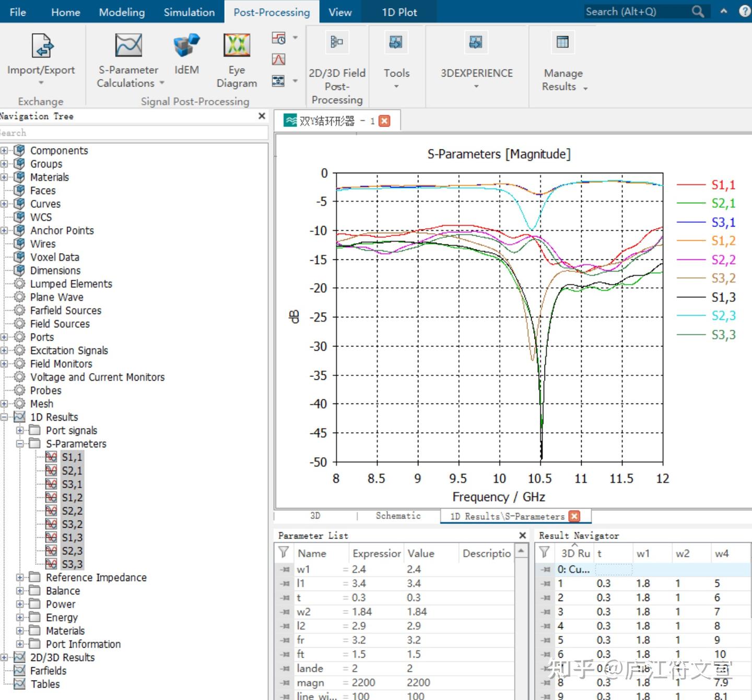Close the 1D Results\S-Parameters tab
Viewport: 752px width, 700px height.
coord(575,516)
